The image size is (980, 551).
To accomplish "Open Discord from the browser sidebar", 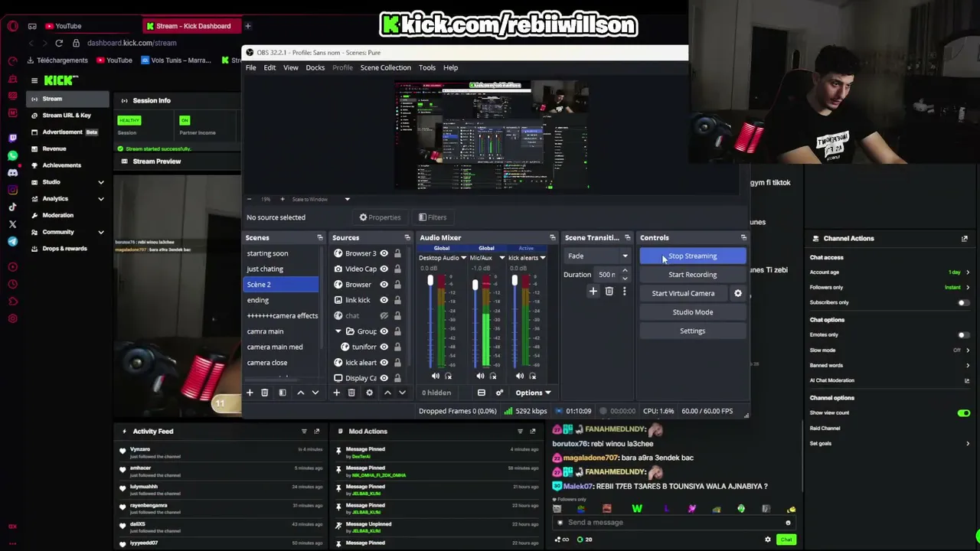I will pyautogui.click(x=12, y=173).
